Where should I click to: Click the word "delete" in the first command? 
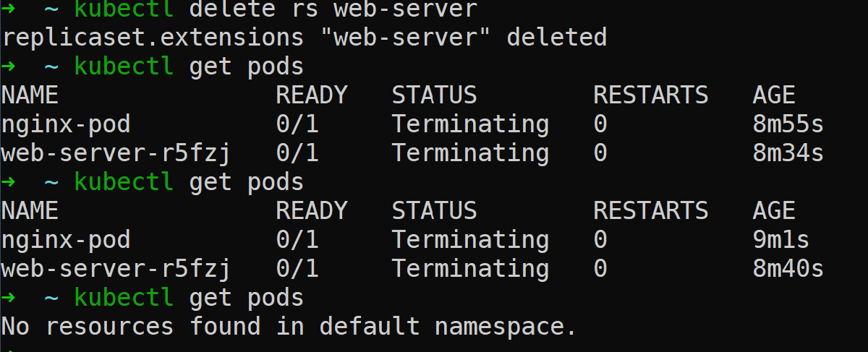point(231,9)
